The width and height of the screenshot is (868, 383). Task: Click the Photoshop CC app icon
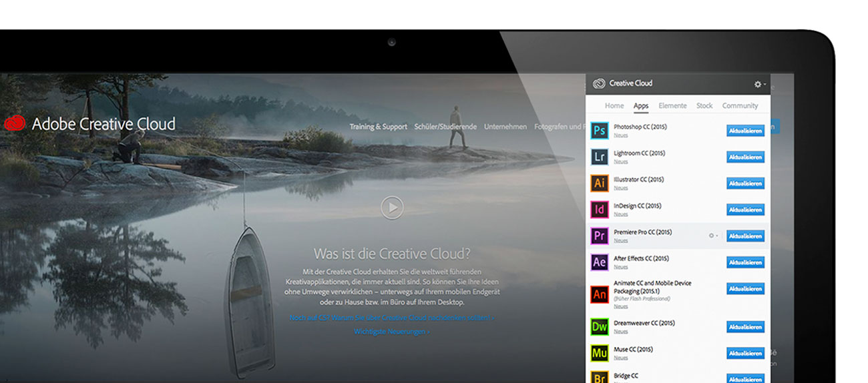tap(599, 130)
